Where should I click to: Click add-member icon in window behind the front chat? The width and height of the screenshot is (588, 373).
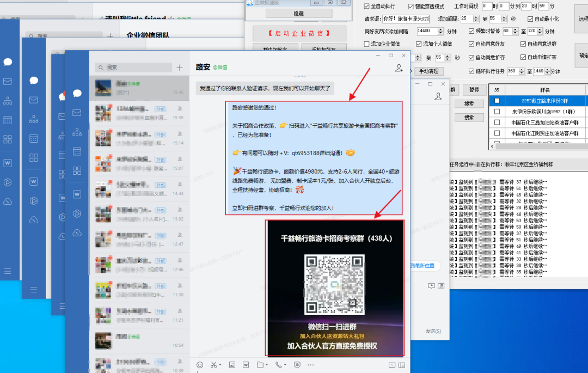pyautogui.click(x=438, y=97)
